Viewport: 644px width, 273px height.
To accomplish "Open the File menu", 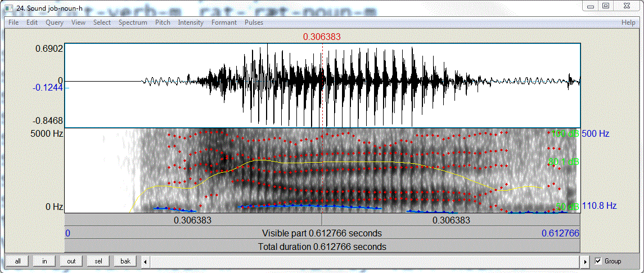I will point(13,23).
